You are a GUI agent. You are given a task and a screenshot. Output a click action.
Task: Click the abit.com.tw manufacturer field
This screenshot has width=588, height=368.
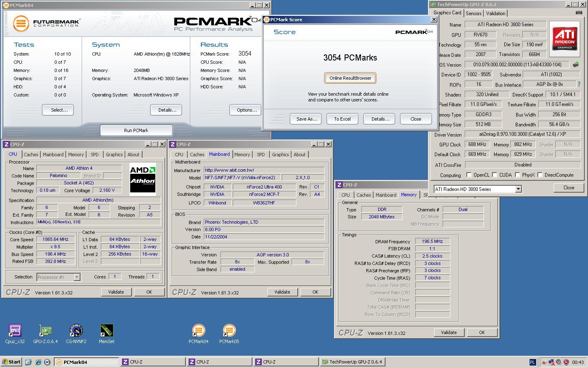[x=264, y=170]
